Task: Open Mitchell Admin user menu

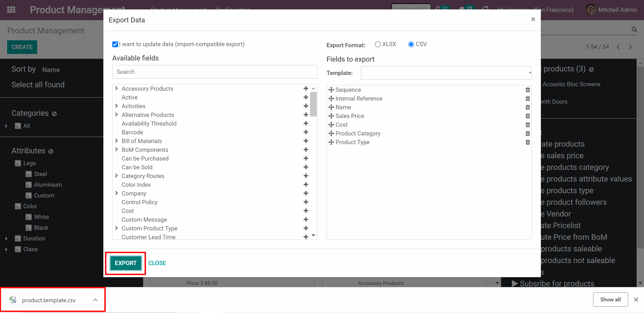Action: [x=611, y=10]
